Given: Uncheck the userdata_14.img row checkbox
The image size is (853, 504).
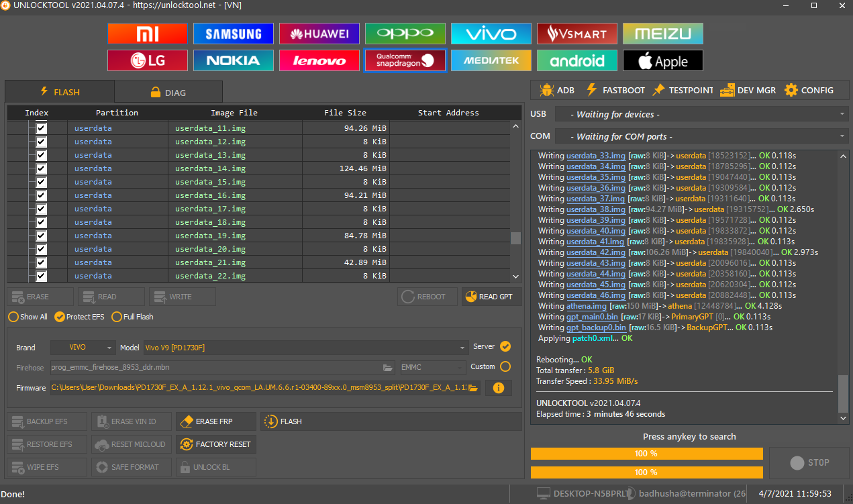Looking at the screenshot, I should pos(41,168).
